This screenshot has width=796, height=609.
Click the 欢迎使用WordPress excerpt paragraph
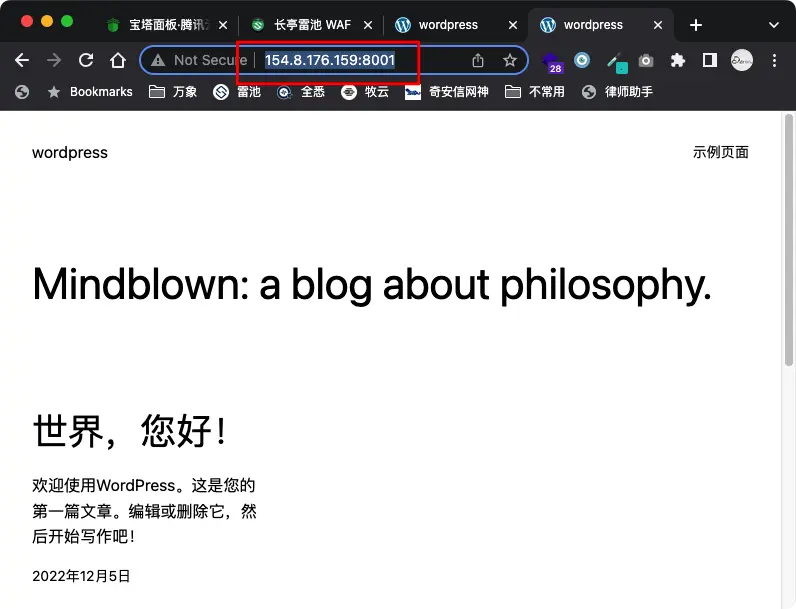(x=144, y=511)
